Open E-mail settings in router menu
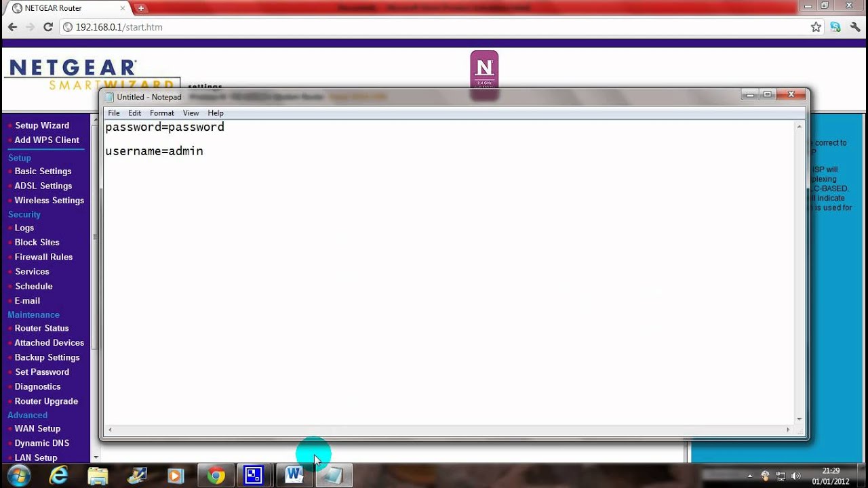 coord(28,300)
